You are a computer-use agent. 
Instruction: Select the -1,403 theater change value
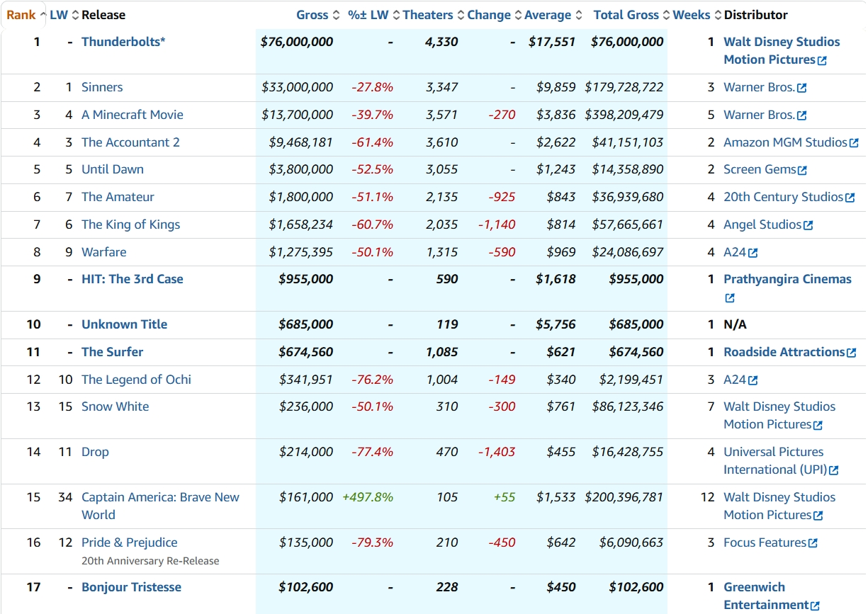[497, 452]
